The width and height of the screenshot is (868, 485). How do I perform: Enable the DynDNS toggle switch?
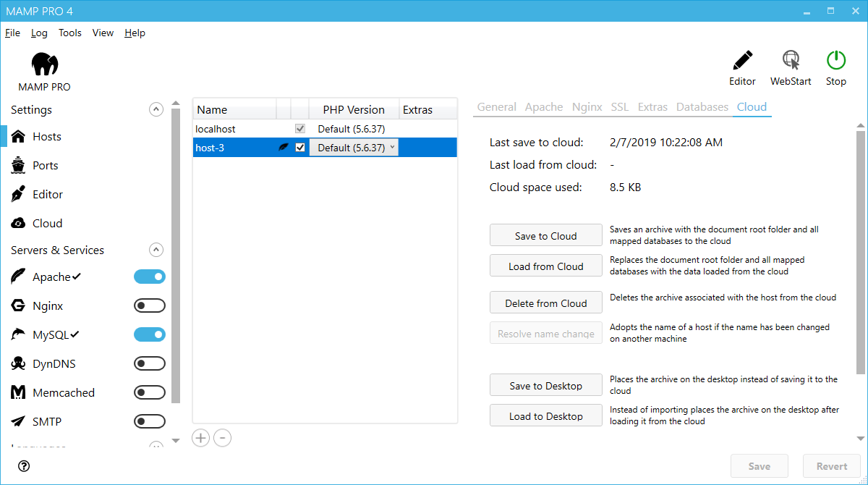tap(150, 363)
